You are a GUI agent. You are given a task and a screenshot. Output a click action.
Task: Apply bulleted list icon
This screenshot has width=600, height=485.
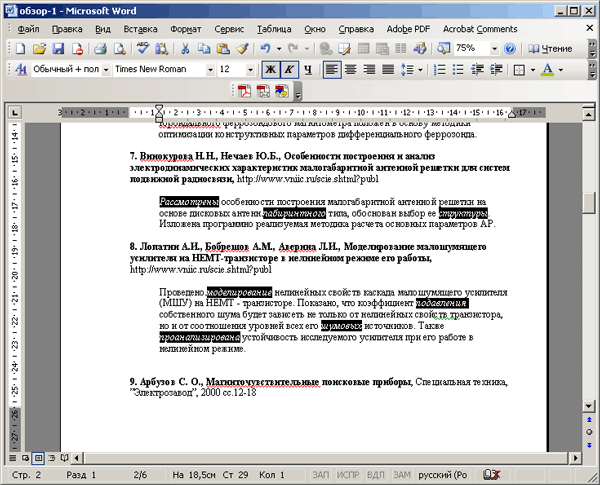point(458,69)
